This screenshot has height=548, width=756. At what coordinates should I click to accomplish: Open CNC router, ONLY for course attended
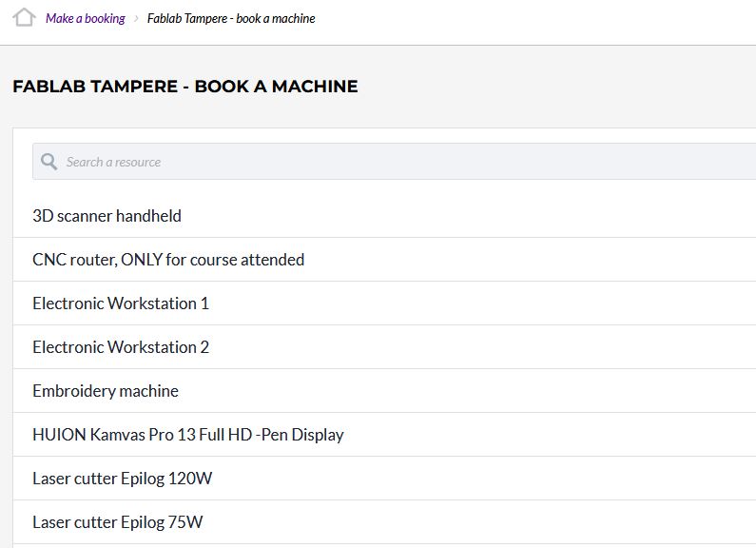click(x=168, y=260)
